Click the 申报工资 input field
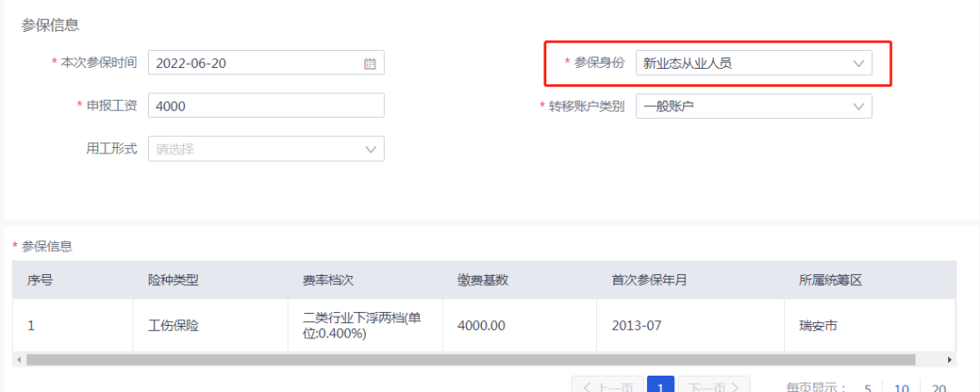Viewport: 980px width, 392px height. [x=266, y=106]
